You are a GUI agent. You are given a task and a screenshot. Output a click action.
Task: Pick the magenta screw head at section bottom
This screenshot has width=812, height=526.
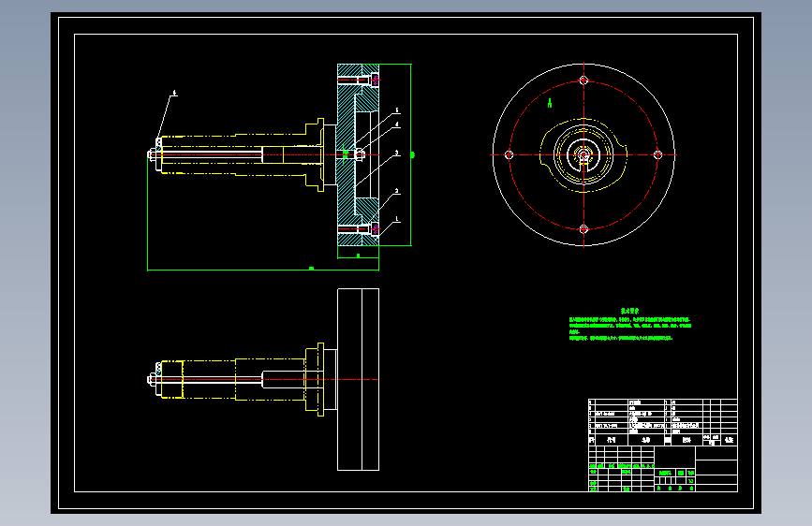click(375, 228)
